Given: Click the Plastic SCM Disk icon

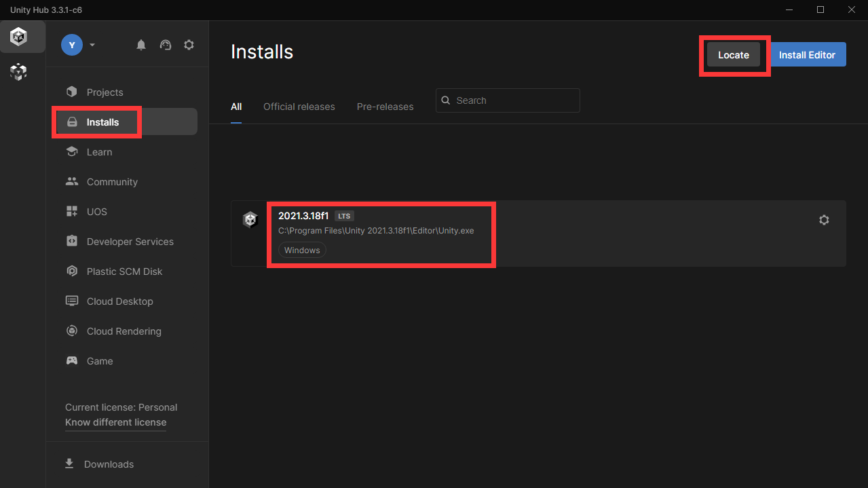Looking at the screenshot, I should coord(71,271).
